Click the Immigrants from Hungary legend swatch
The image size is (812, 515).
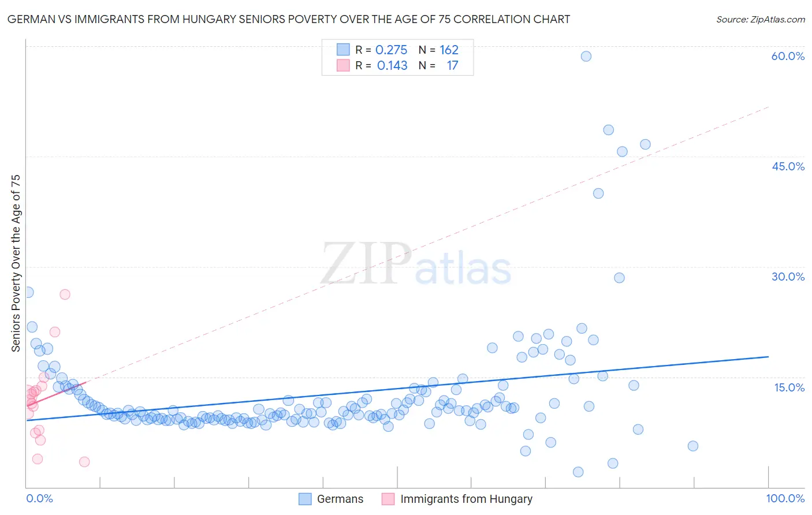pyautogui.click(x=388, y=499)
